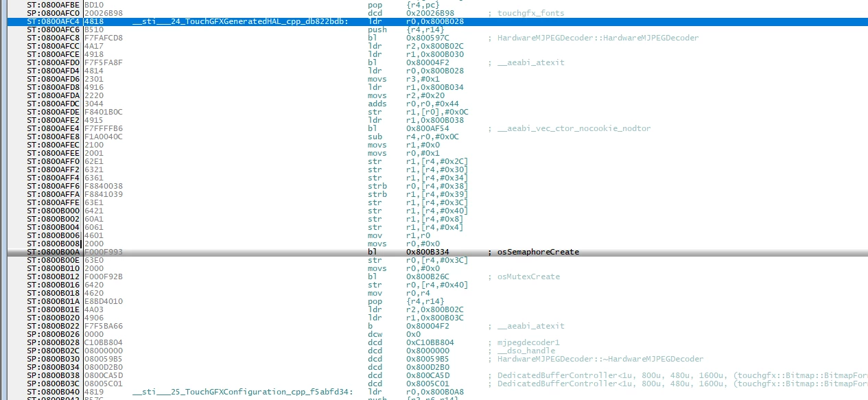
Task: Click comment HardwareMJPEGDecoder::HardwareMJPEGDecoder constructor
Action: click(x=597, y=38)
